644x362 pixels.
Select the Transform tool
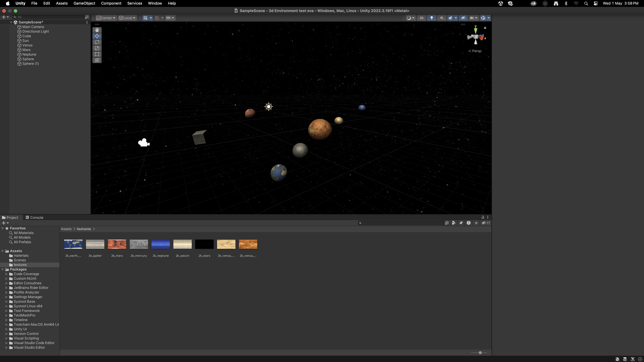click(x=97, y=60)
